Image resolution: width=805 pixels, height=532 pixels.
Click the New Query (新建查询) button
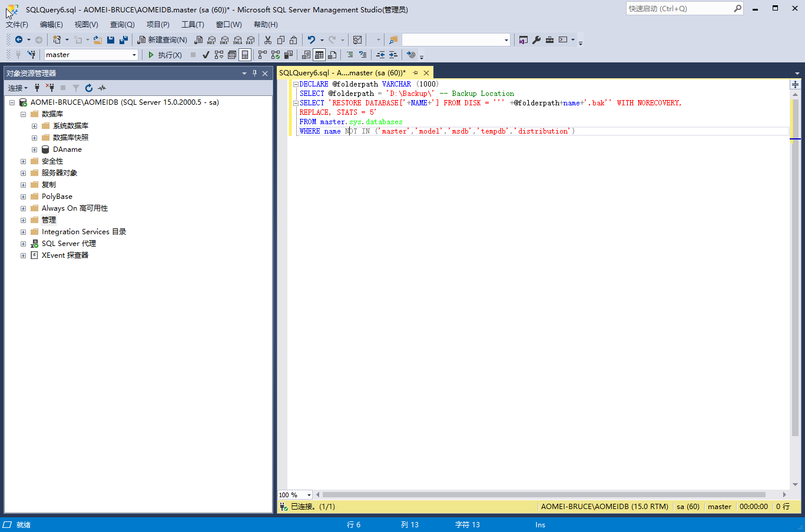(163, 40)
